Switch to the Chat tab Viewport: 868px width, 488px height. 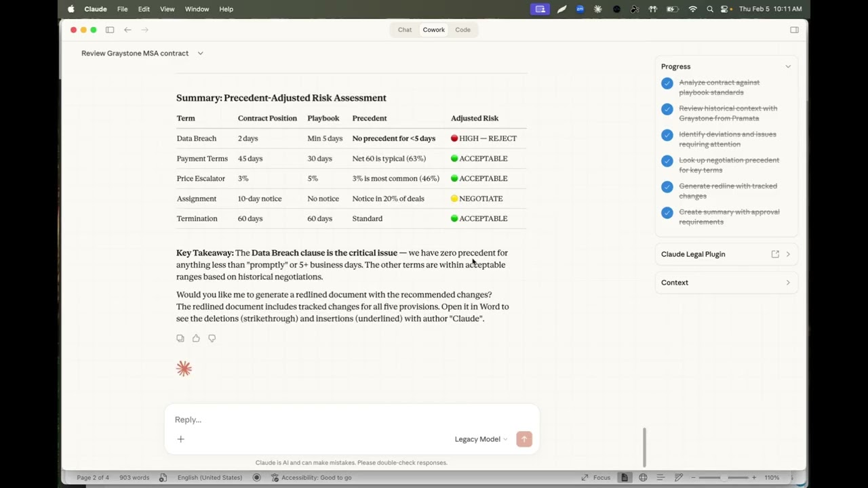click(405, 30)
